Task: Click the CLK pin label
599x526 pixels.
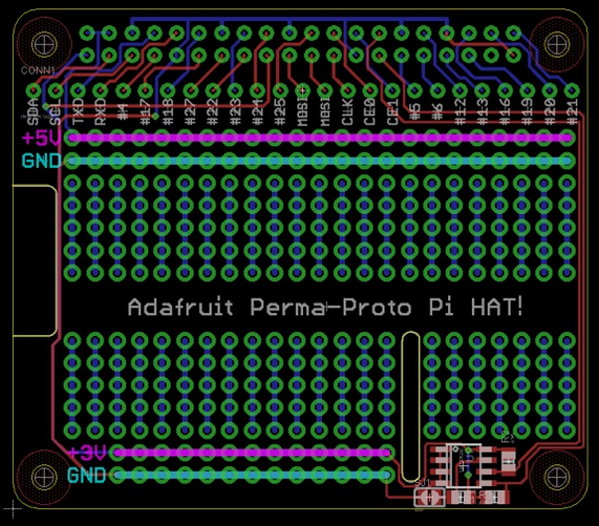Action: 348,112
